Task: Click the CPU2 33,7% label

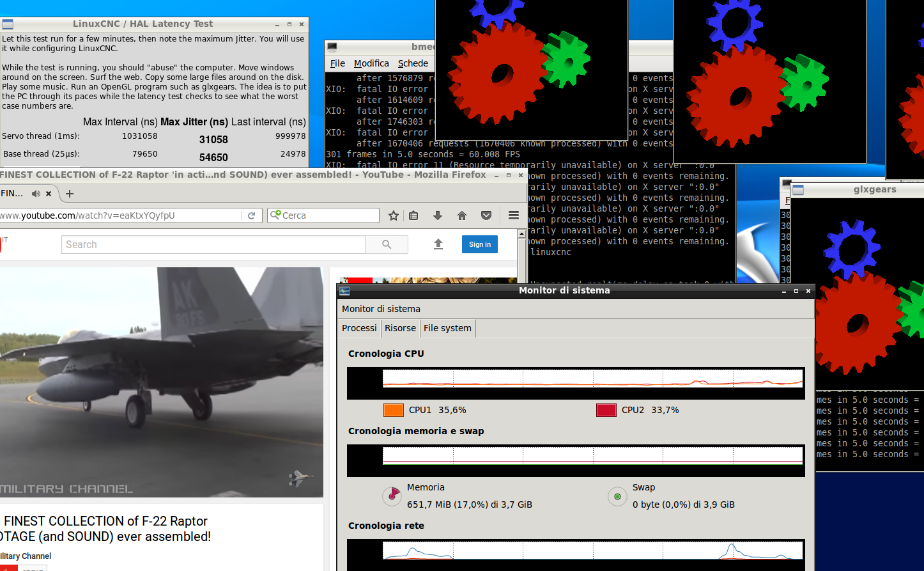Action: (650, 410)
